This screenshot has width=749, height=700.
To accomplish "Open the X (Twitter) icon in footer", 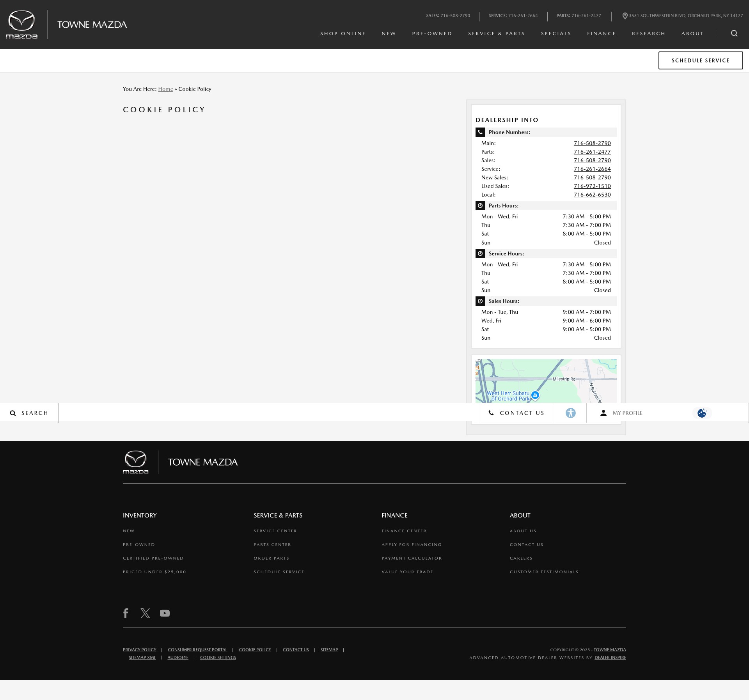I will tap(145, 613).
